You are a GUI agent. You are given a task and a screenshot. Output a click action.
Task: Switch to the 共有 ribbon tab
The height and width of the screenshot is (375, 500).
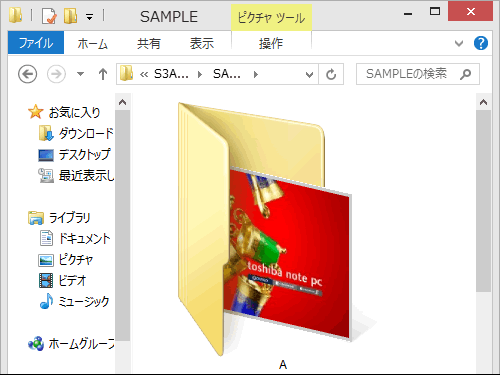click(x=149, y=43)
